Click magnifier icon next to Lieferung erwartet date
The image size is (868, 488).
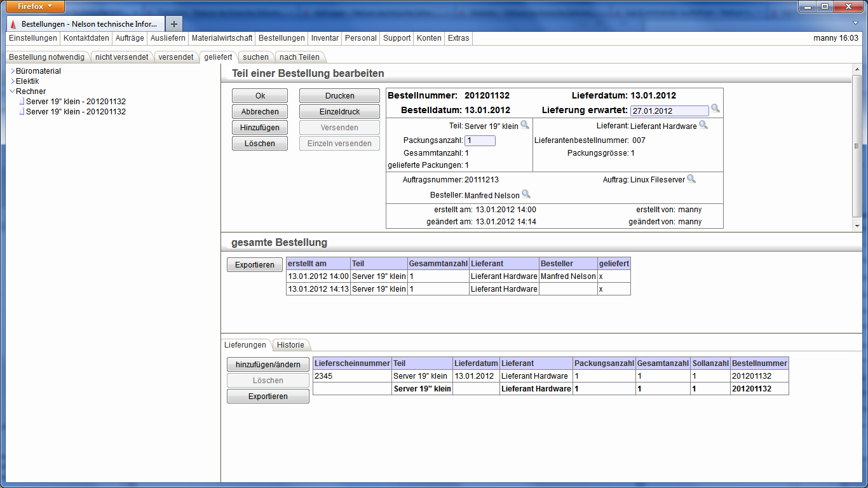715,109
